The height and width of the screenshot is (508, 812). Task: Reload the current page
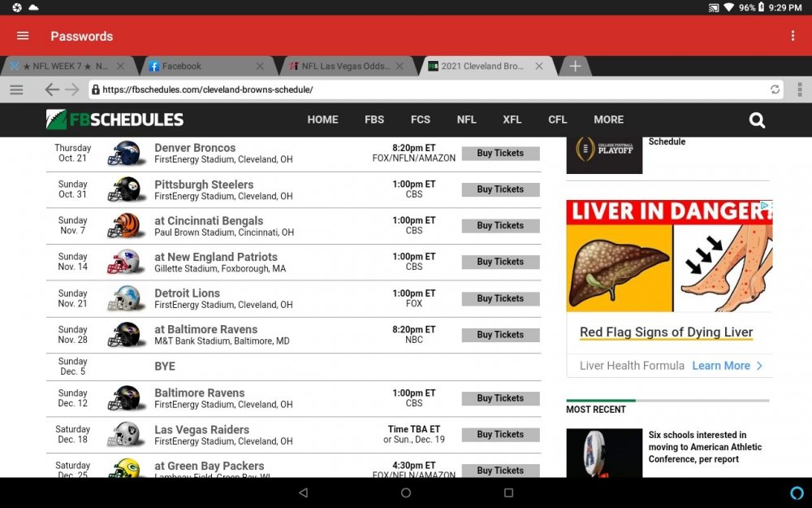tap(775, 89)
